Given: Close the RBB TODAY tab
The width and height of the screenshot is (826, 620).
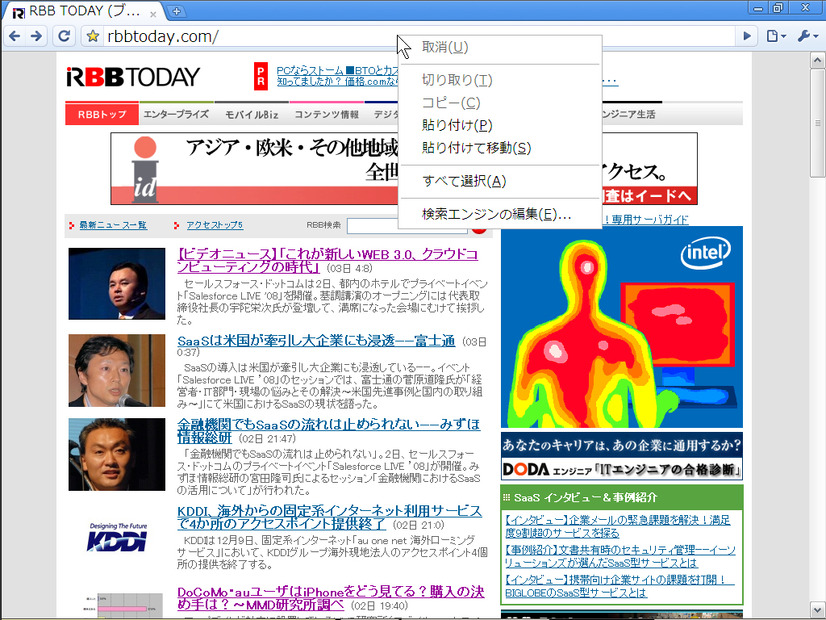Looking at the screenshot, I should (153, 14).
